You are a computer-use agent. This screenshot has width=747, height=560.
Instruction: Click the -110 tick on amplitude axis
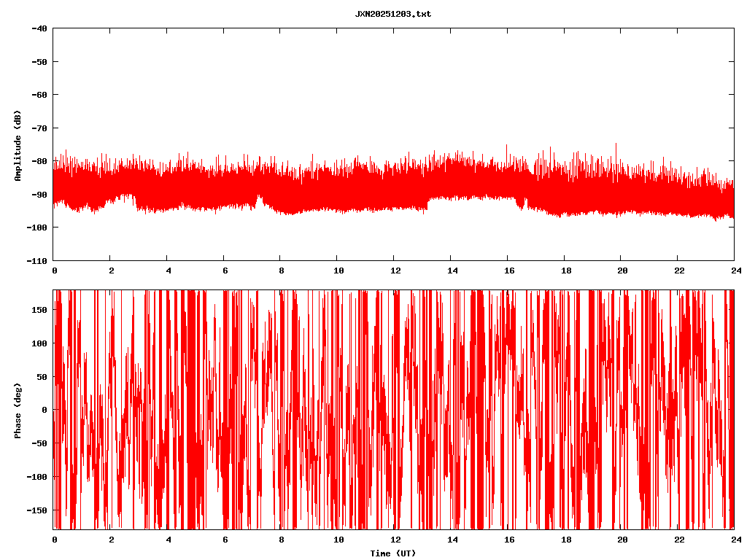click(37, 260)
